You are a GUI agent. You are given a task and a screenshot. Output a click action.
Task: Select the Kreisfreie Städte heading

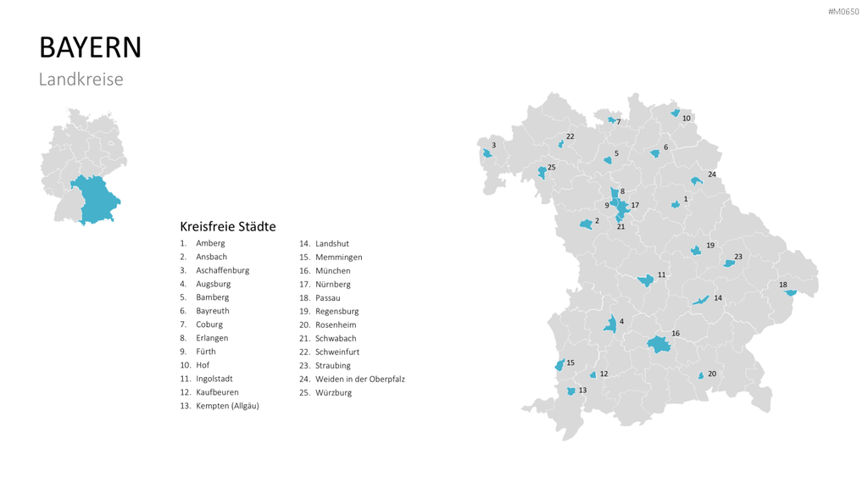(x=227, y=226)
